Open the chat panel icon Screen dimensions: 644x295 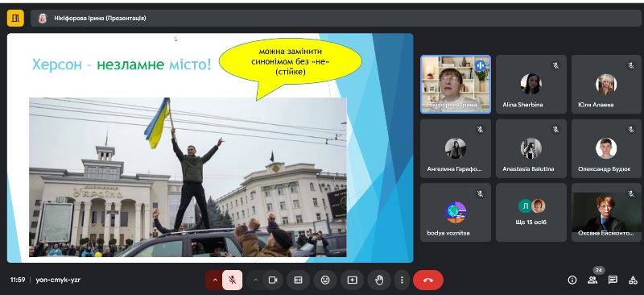point(613,280)
